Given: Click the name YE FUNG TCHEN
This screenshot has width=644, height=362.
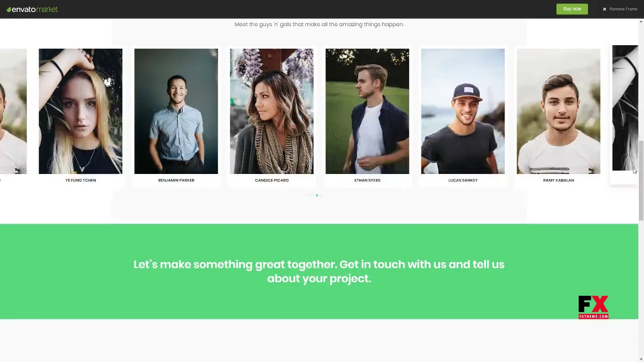Looking at the screenshot, I should pos(80,180).
